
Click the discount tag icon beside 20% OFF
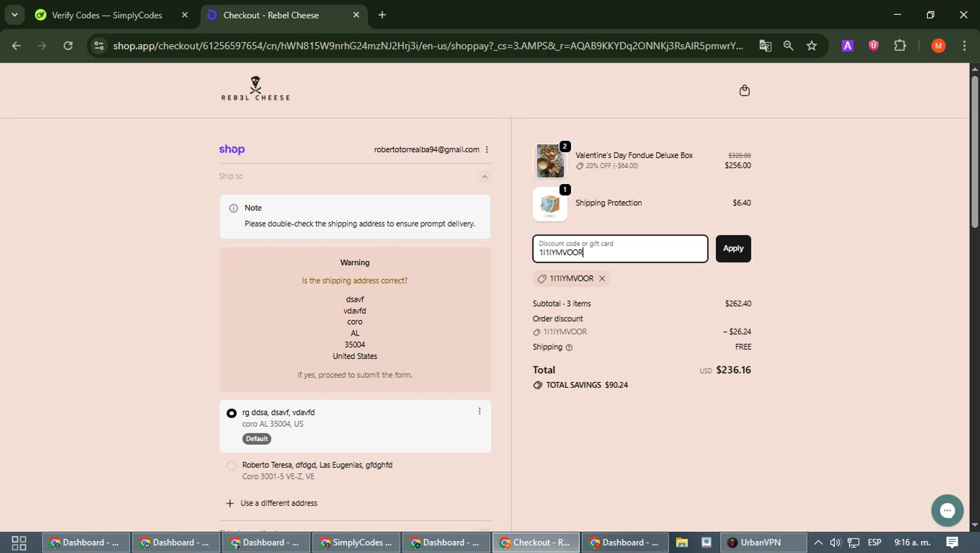tap(580, 166)
